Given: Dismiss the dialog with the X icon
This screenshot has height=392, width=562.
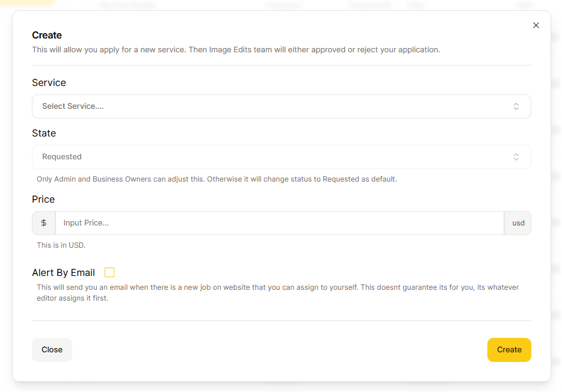Looking at the screenshot, I should click(x=536, y=25).
